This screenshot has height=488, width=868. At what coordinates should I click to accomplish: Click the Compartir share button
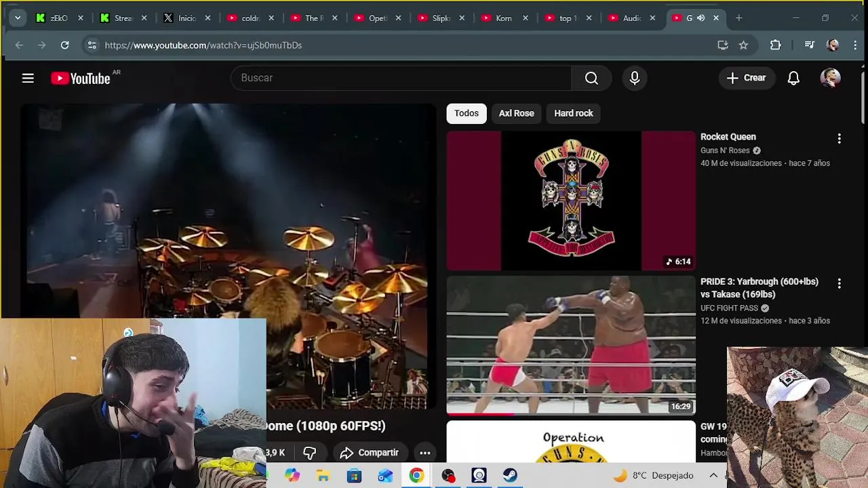click(x=370, y=453)
